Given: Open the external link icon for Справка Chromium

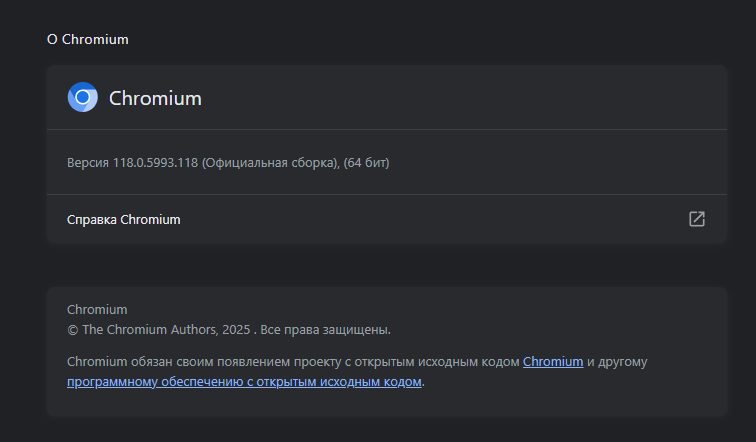Looking at the screenshot, I should click(x=697, y=219).
